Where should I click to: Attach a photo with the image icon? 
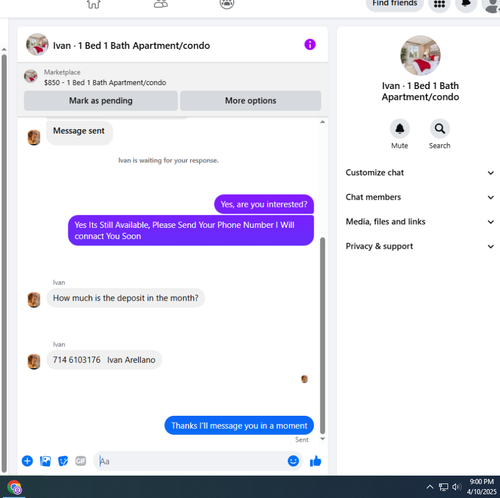point(45,461)
